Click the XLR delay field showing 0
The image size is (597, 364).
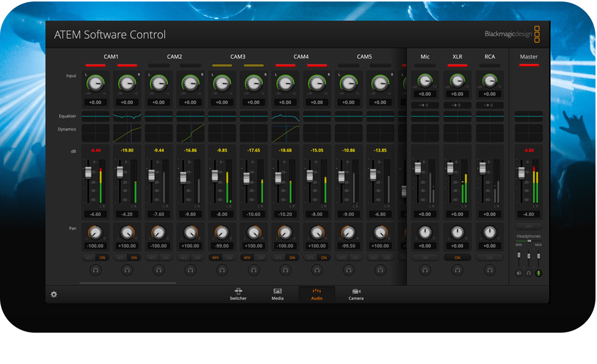(457, 105)
